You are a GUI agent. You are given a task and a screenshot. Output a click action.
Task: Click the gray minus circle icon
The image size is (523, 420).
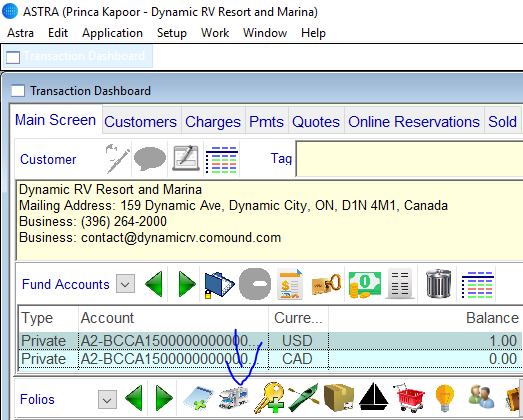255,284
